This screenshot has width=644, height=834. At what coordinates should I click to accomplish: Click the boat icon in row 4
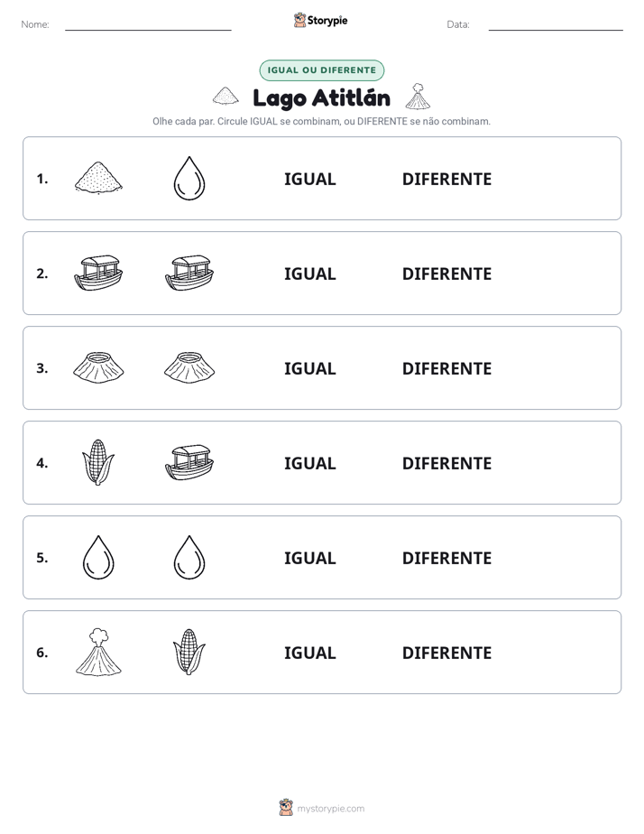(189, 462)
